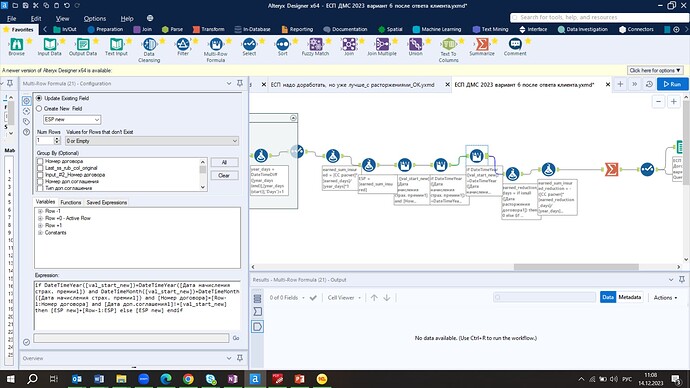
Task: Select the Select tool node on canvas
Action: click(x=647, y=169)
